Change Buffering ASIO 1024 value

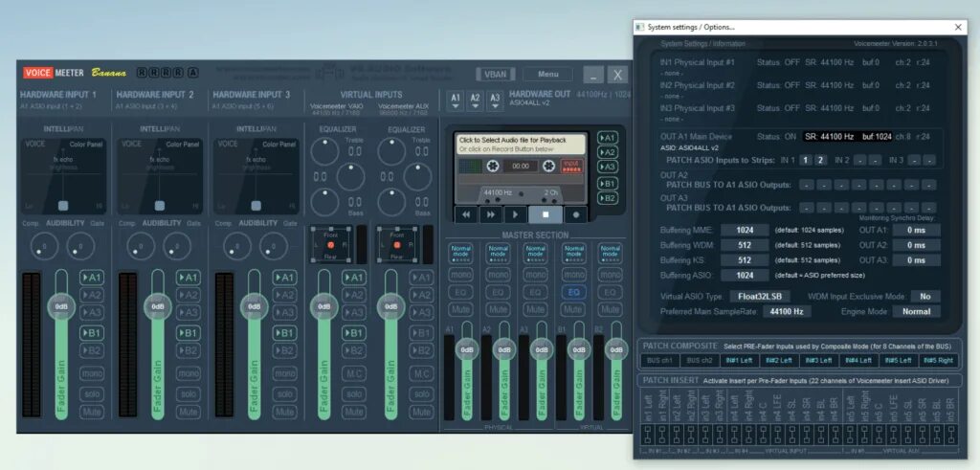point(745,275)
